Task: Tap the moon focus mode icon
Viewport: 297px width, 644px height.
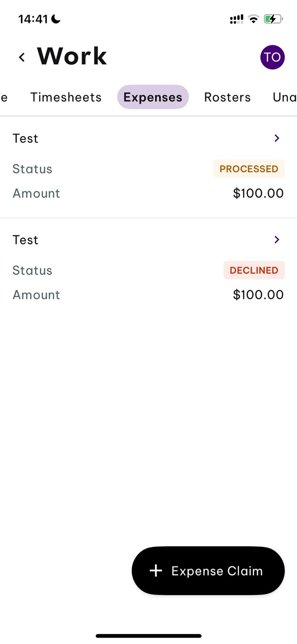Action: click(x=56, y=19)
